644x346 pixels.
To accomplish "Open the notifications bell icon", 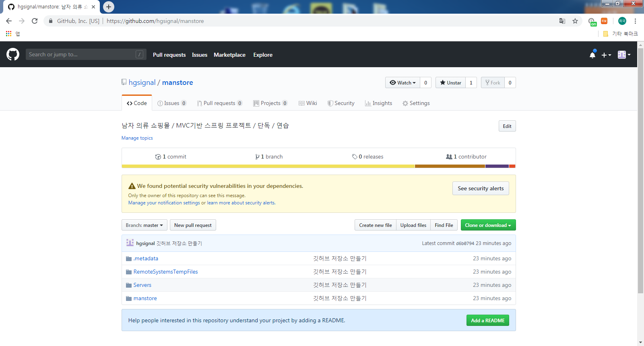I will pyautogui.click(x=592, y=55).
